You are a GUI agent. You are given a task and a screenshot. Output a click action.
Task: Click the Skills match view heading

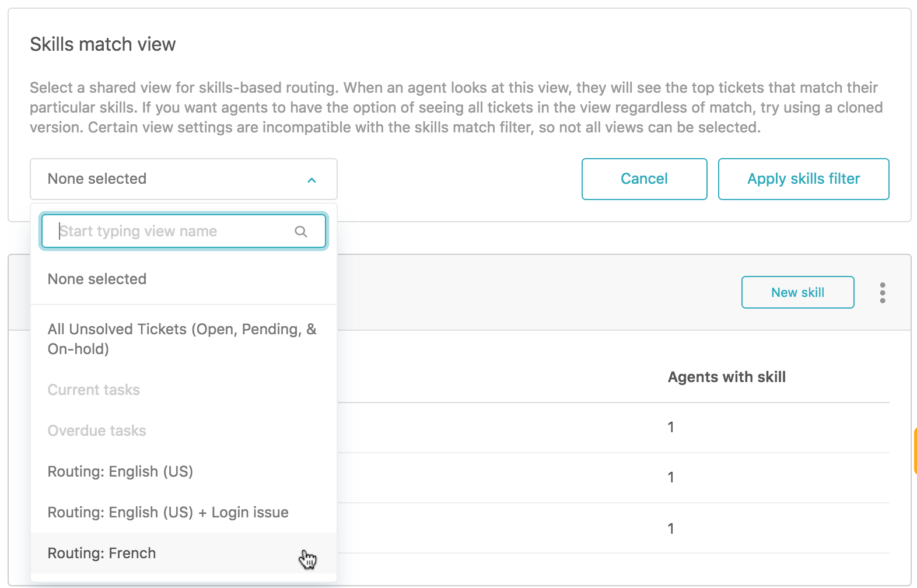103,44
